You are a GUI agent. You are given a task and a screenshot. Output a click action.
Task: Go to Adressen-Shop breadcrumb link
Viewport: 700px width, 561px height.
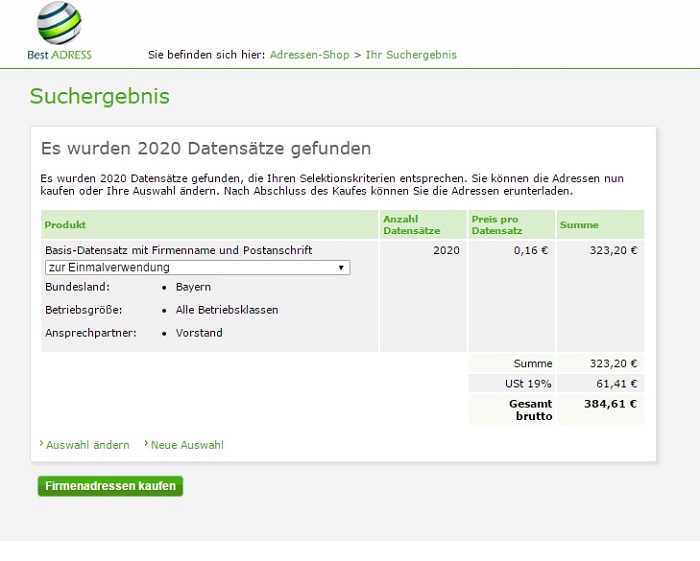coord(309,55)
